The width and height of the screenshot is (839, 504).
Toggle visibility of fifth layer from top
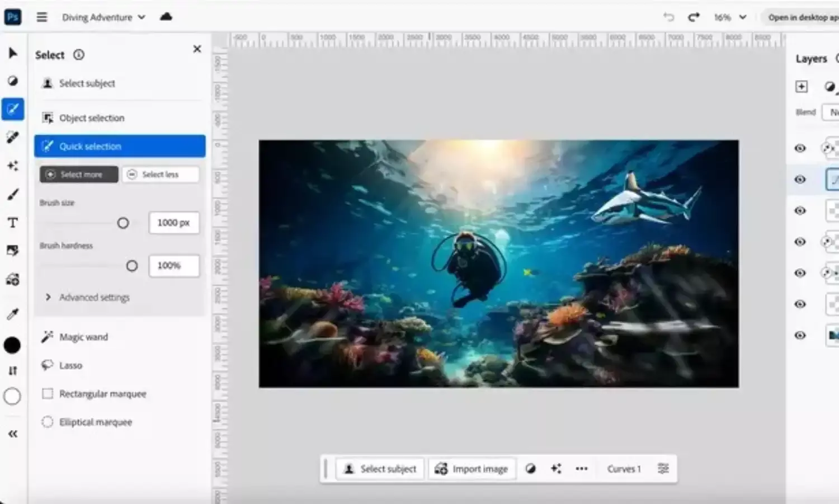pos(800,273)
